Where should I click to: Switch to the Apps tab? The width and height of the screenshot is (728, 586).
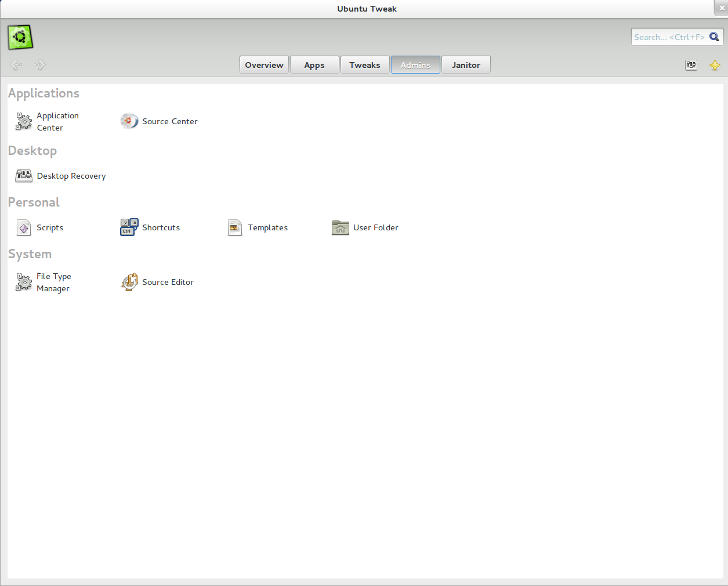tap(314, 65)
